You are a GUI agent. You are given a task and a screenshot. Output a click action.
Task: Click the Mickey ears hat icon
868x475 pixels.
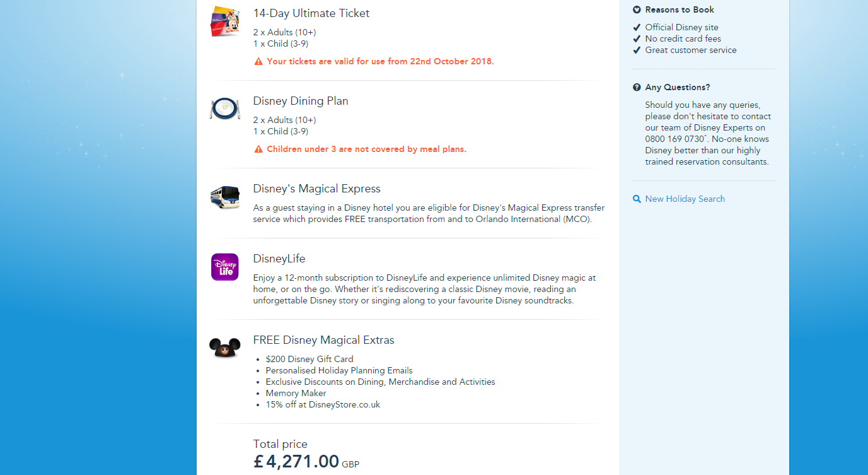224,348
